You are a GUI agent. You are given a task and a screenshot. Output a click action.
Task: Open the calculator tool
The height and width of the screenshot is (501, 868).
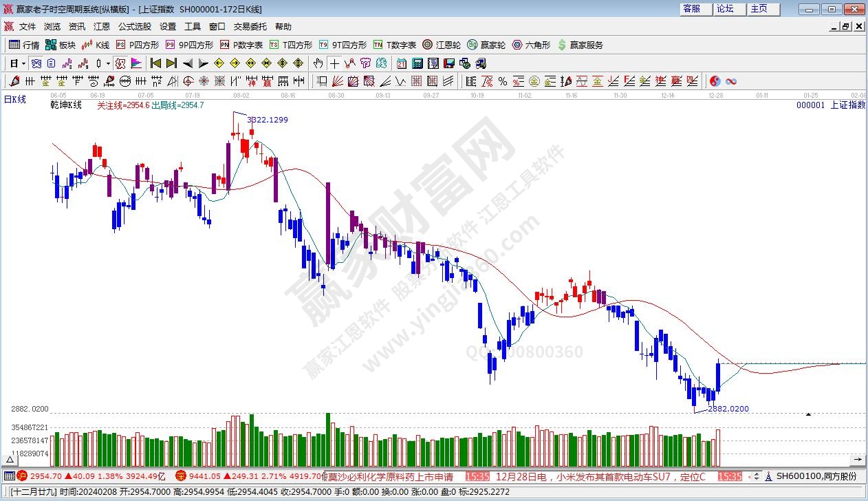[417, 63]
